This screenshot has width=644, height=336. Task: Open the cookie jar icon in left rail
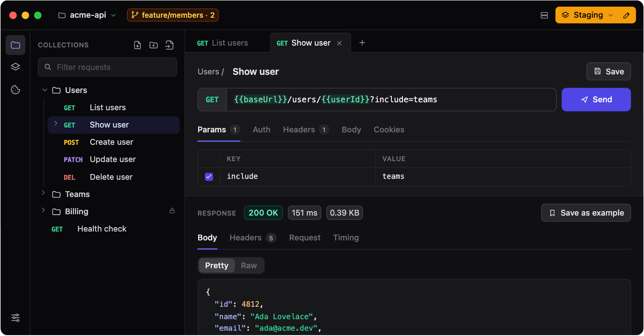point(15,90)
